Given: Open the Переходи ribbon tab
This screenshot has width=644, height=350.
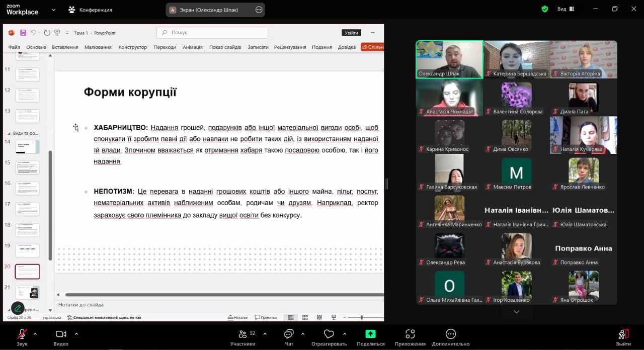Looking at the screenshot, I should (x=165, y=47).
